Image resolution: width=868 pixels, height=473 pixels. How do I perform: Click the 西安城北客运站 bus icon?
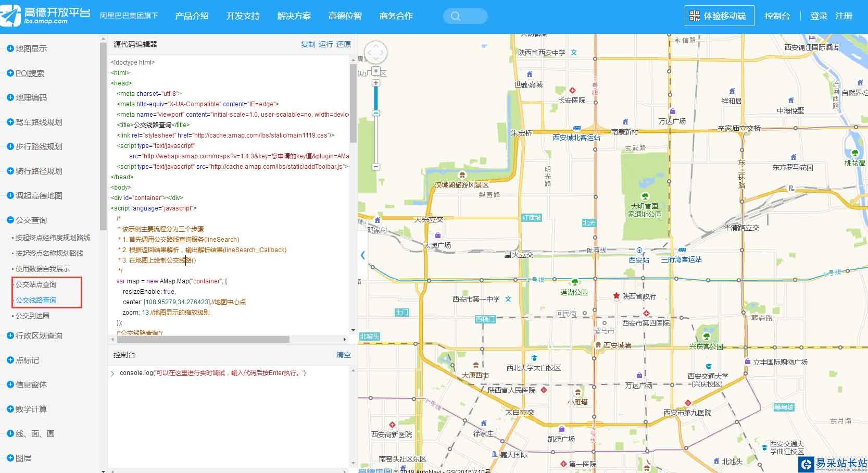tap(577, 128)
